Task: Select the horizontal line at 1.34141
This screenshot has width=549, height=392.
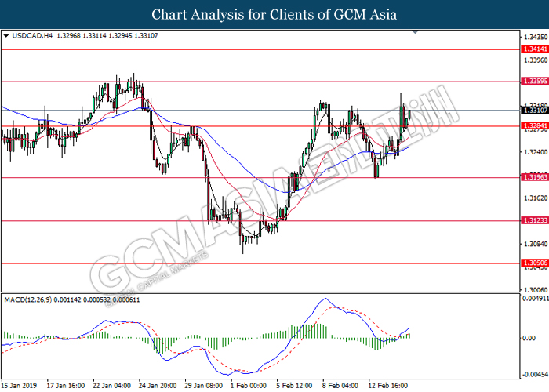Action: coord(260,49)
